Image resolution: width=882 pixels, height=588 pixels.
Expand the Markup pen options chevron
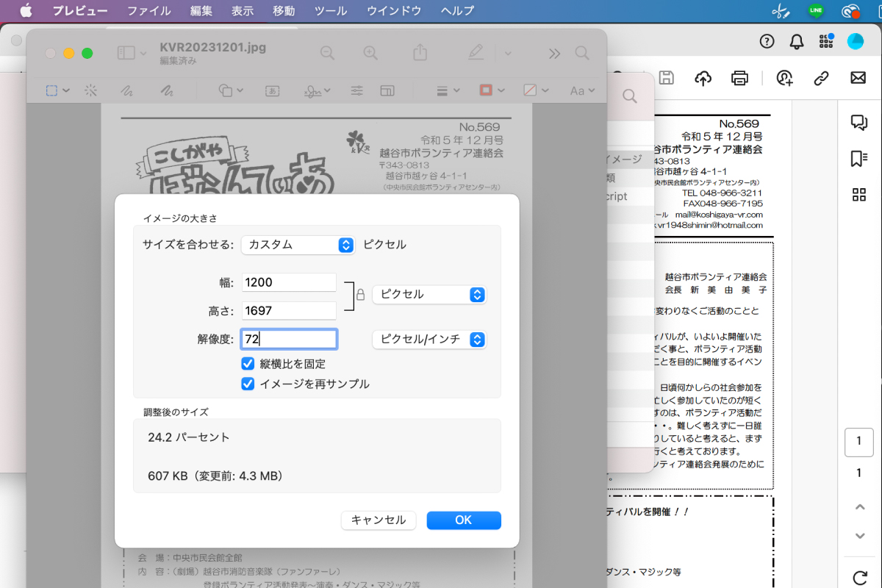(x=508, y=53)
